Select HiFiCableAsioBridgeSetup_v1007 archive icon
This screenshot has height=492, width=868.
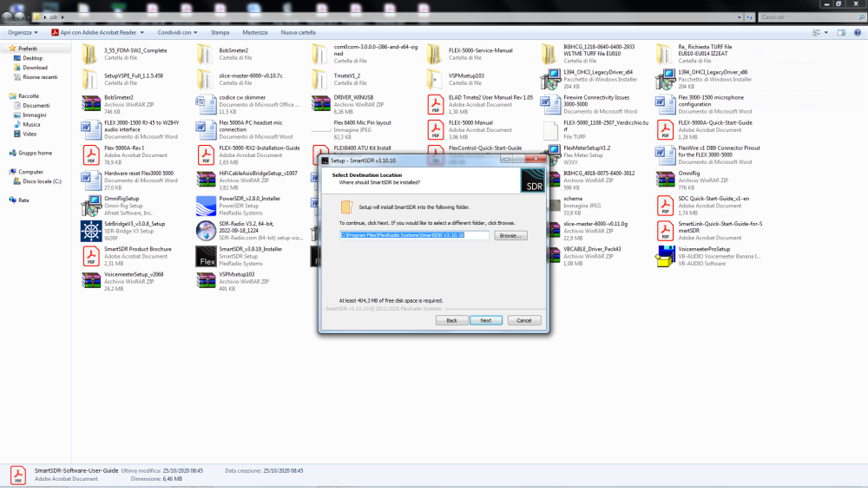tap(206, 180)
